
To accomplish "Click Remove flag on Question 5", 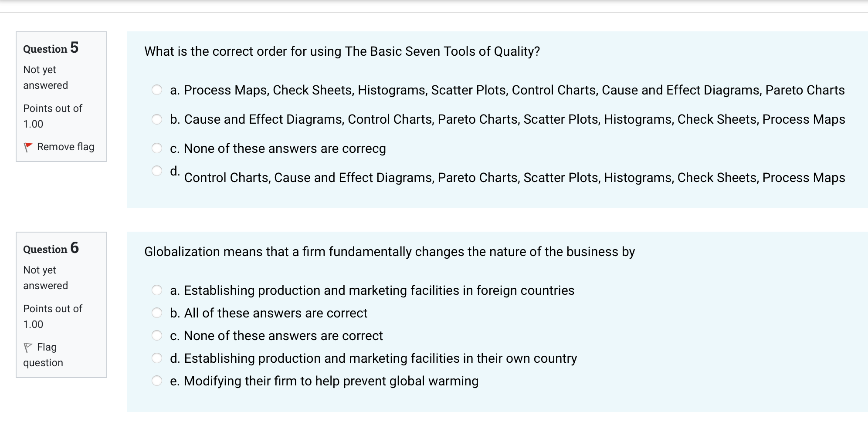I will click(65, 147).
